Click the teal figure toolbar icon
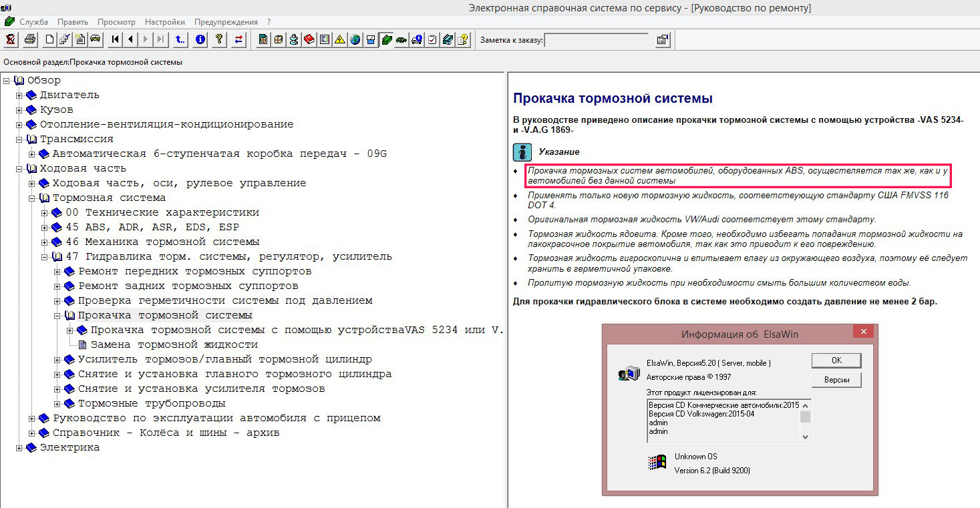Viewport: 980px width, 508px height. (x=293, y=39)
